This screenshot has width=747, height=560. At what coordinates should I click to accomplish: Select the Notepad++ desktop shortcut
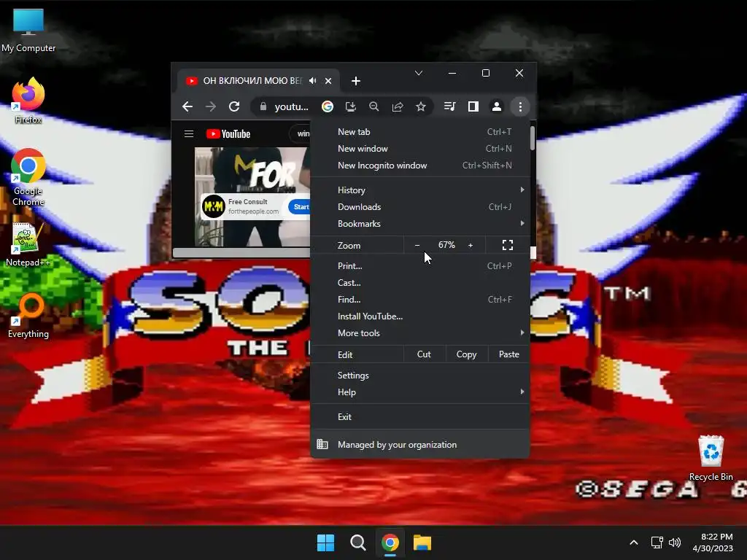click(x=27, y=245)
